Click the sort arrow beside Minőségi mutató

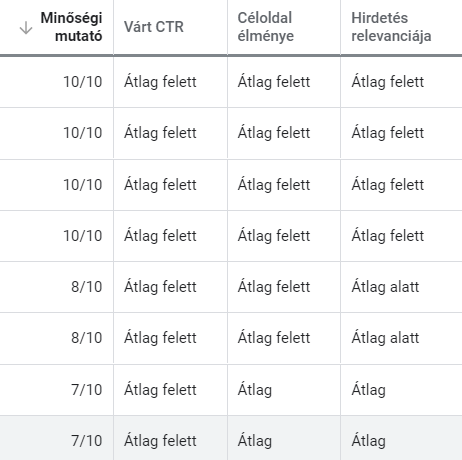pyautogui.click(x=26, y=28)
